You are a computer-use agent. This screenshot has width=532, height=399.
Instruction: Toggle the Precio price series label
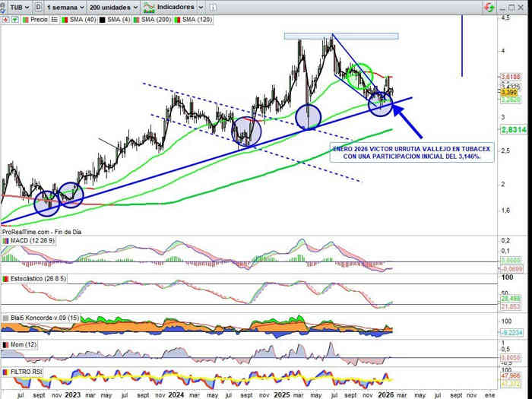tap(40, 19)
